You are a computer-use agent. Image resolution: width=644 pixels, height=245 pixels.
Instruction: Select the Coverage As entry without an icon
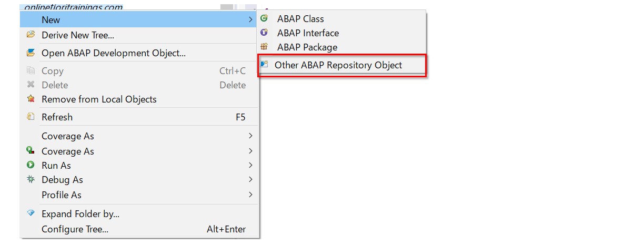pyautogui.click(x=68, y=136)
